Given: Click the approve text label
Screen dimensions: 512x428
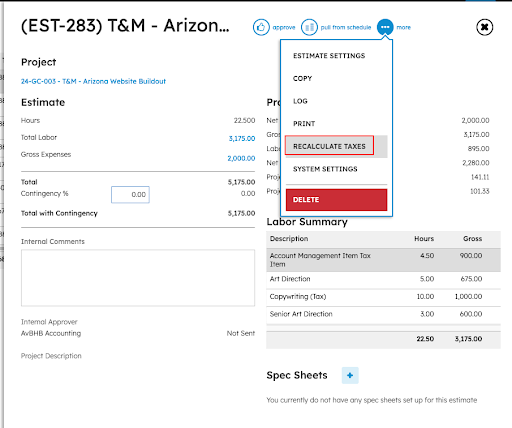Looking at the screenshot, I should [x=284, y=27].
